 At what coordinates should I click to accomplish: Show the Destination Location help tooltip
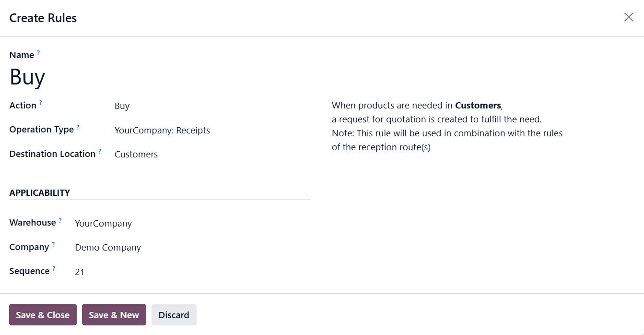[x=100, y=150]
